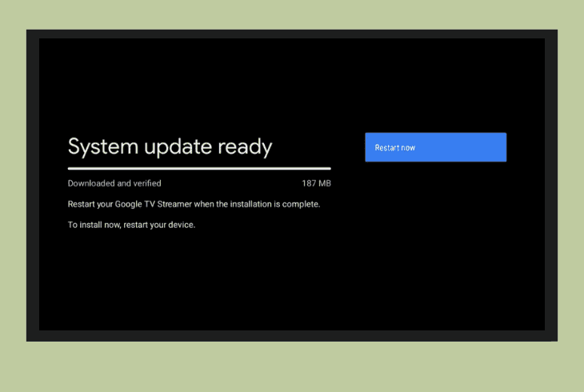Click the download progress bar
Screen dimensions: 584x392
coord(199,169)
